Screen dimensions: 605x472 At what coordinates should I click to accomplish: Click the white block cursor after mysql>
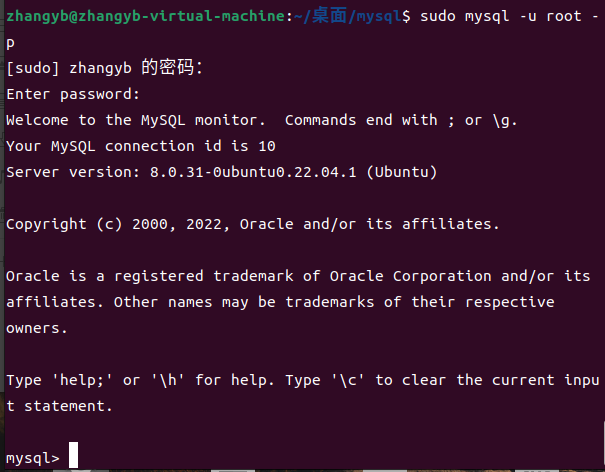(x=73, y=456)
